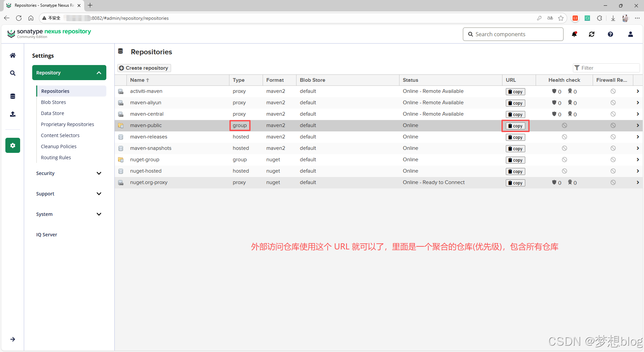
Task: Open Blob Stores settings page
Action: pyautogui.click(x=53, y=102)
